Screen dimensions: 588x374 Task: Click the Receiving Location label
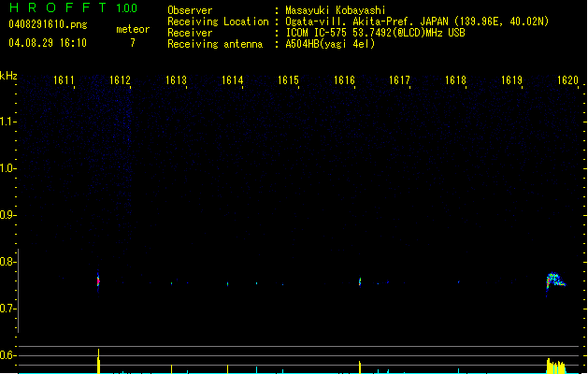click(218, 22)
